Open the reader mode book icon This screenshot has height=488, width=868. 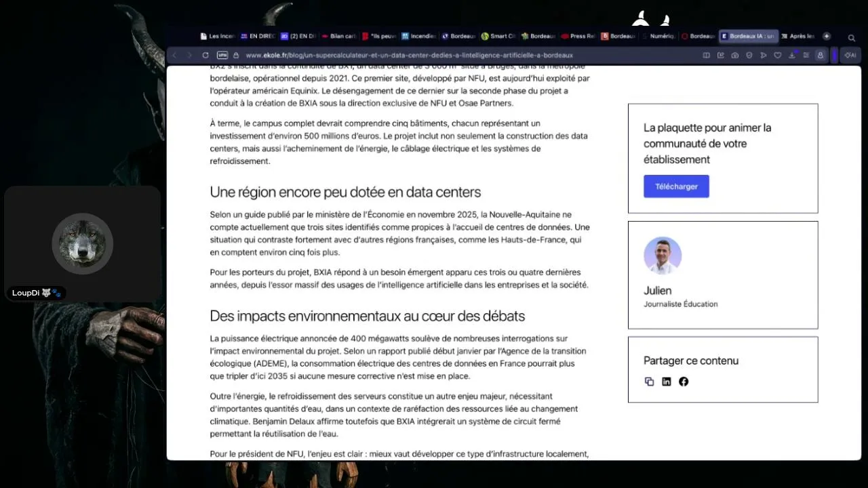point(707,56)
